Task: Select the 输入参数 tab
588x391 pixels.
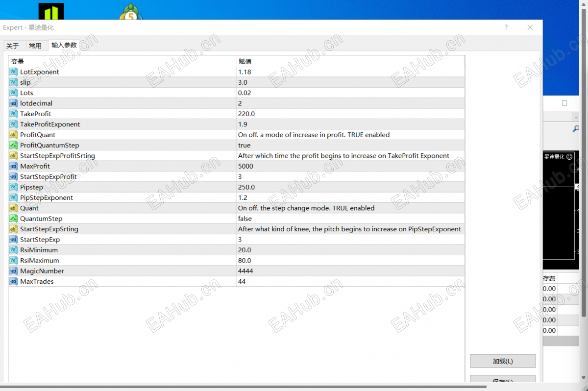Action: [x=64, y=45]
